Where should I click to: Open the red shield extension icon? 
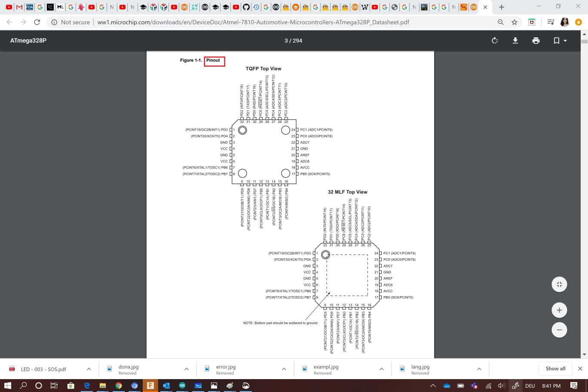pos(532,22)
